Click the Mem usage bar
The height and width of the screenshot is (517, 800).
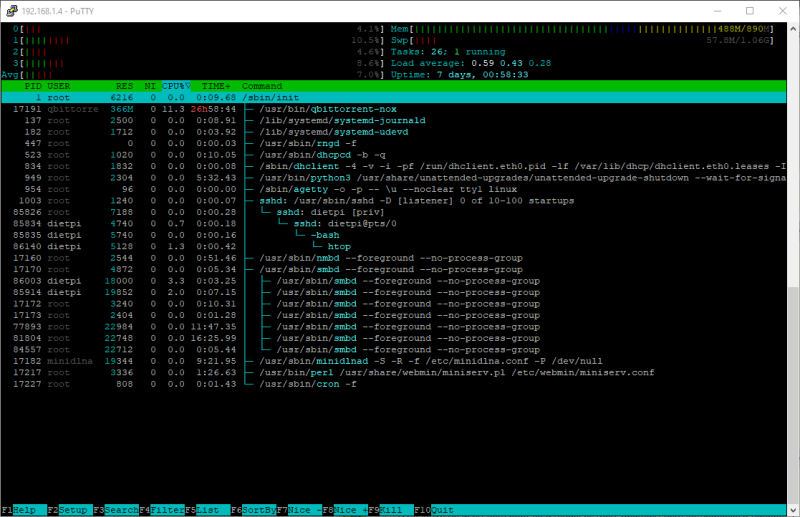[x=582, y=29]
